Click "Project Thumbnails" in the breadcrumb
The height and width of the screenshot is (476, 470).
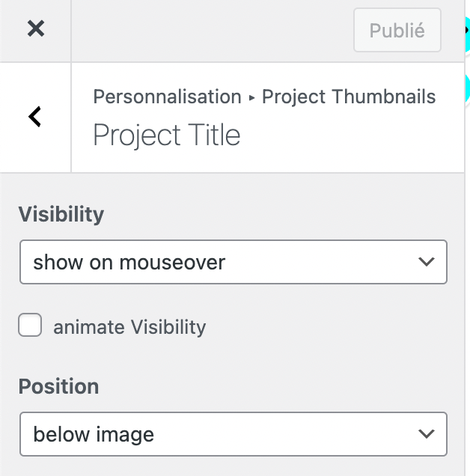[x=349, y=97]
